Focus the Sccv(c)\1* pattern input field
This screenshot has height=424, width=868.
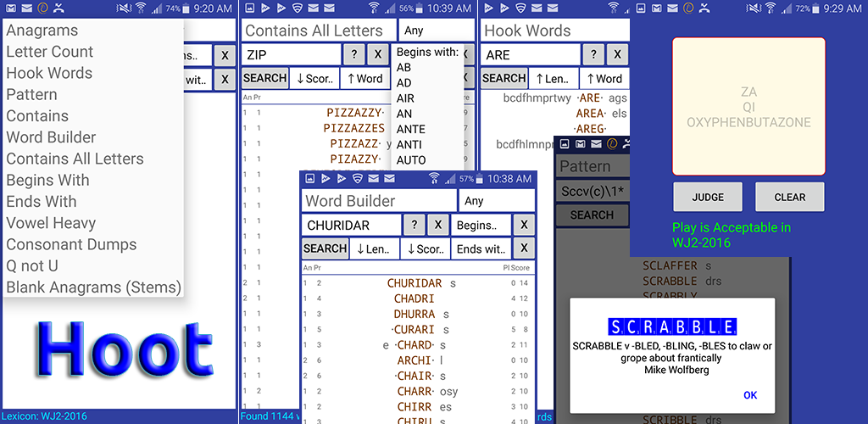pos(593,191)
